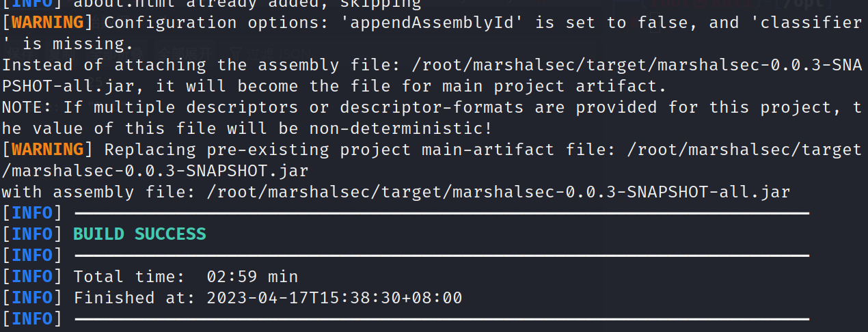Click the 'Replacing pre-existing project' phrase

click(x=258, y=150)
